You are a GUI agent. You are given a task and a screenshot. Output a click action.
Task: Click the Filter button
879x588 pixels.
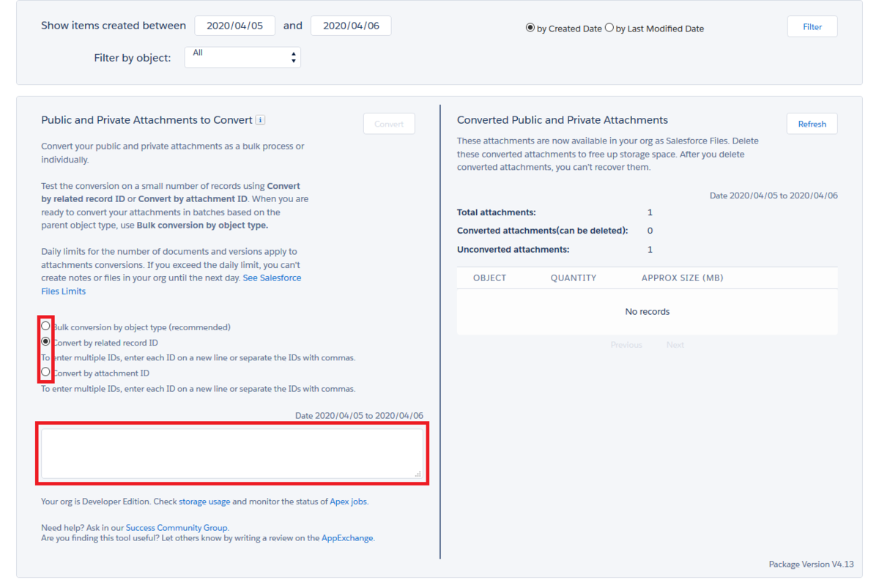812,26
